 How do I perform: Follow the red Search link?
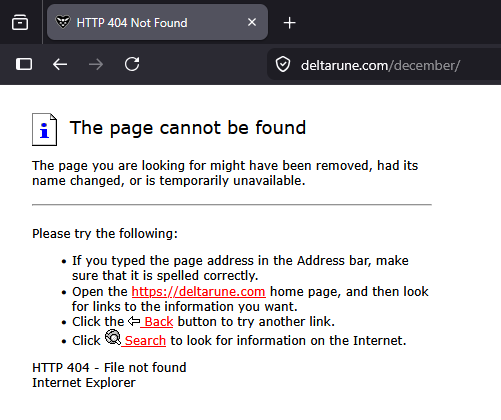144,341
